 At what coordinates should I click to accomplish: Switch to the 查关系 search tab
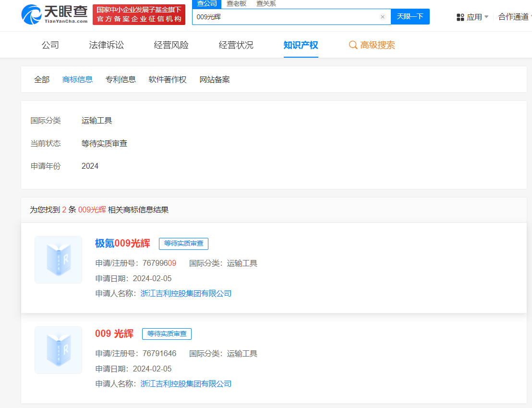click(x=266, y=4)
